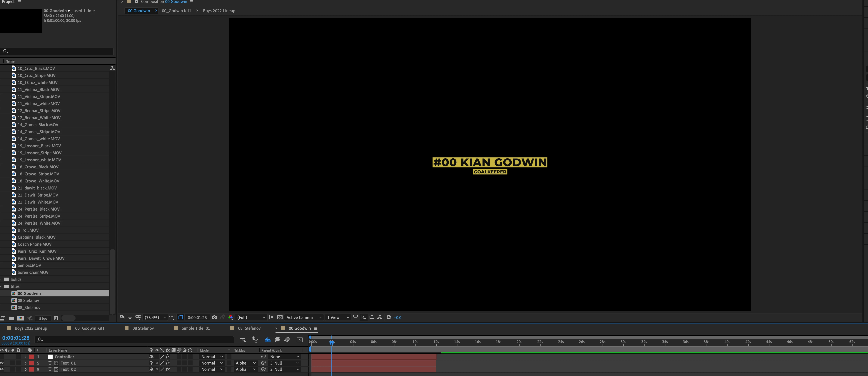Toggle the transparency grid icon
The width and height of the screenshot is (868, 376).
[280, 317]
